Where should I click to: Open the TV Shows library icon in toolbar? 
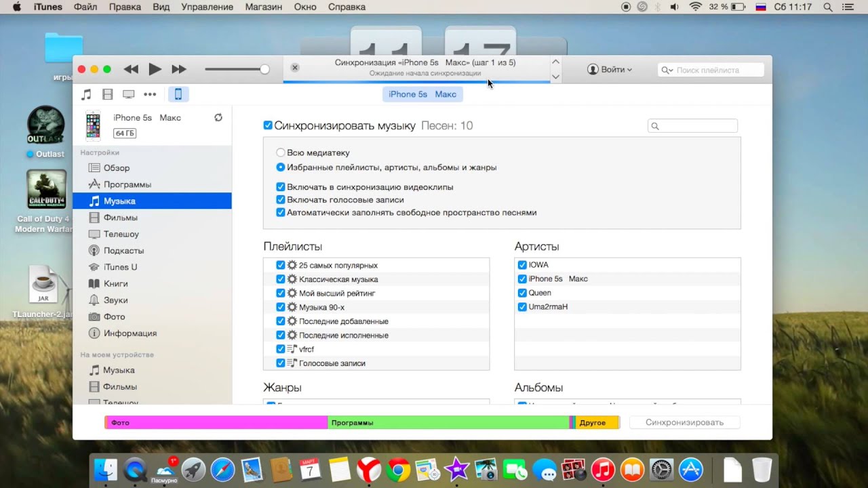128,94
